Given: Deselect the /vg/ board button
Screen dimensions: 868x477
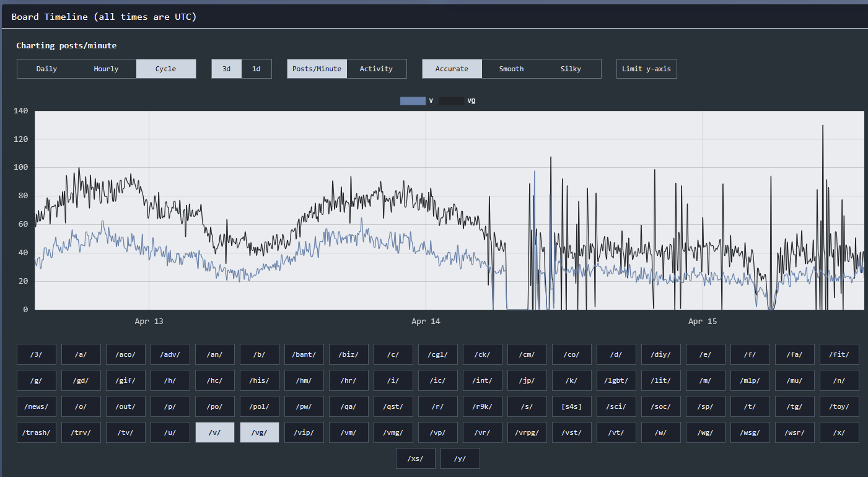Looking at the screenshot, I should point(260,432).
